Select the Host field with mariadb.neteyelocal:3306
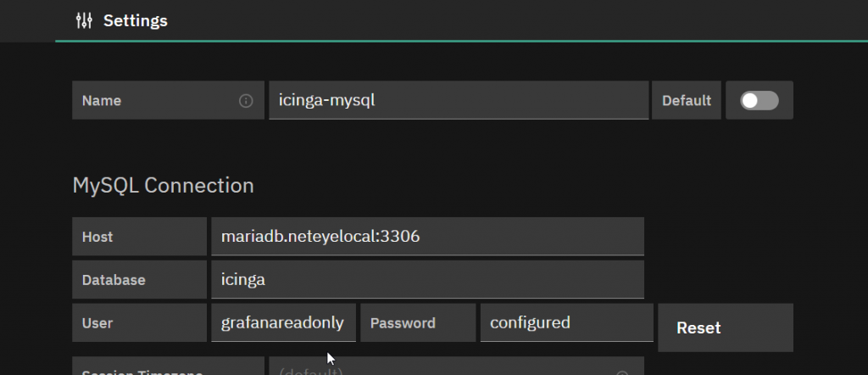This screenshot has height=375, width=868. click(x=427, y=237)
